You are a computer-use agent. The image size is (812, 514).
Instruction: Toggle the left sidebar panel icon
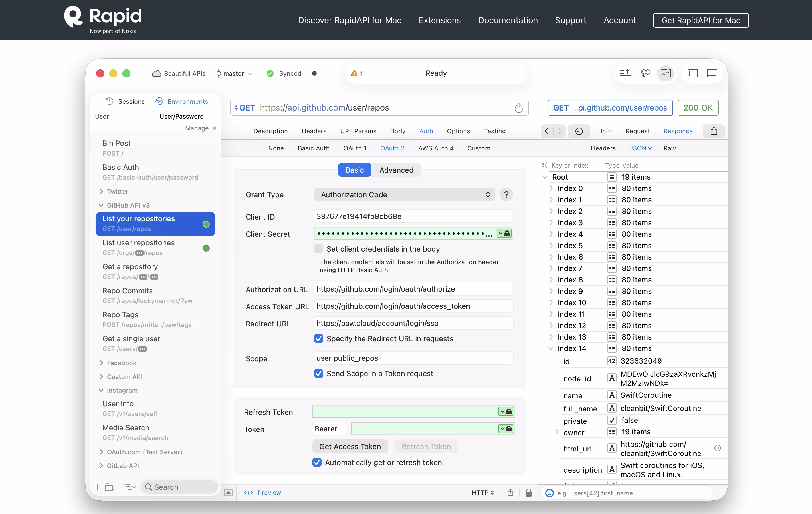(x=692, y=73)
